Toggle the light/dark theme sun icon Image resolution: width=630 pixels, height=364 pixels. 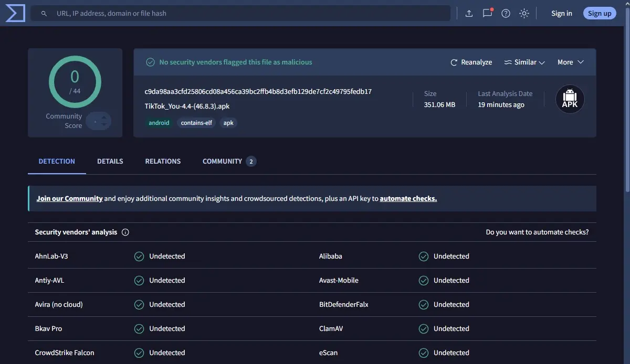click(524, 13)
